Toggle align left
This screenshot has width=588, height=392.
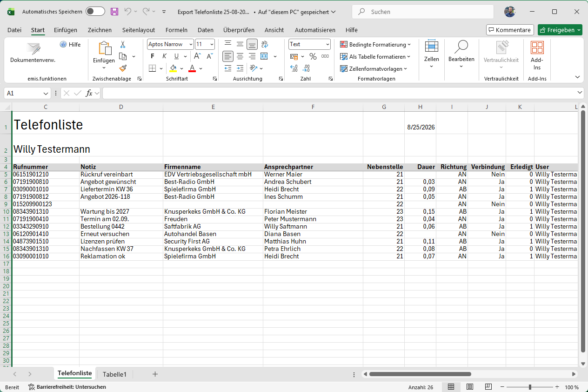click(228, 56)
